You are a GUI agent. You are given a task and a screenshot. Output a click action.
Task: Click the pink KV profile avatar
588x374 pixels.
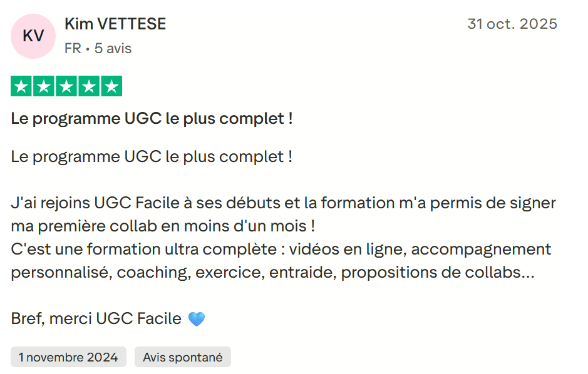click(x=33, y=36)
